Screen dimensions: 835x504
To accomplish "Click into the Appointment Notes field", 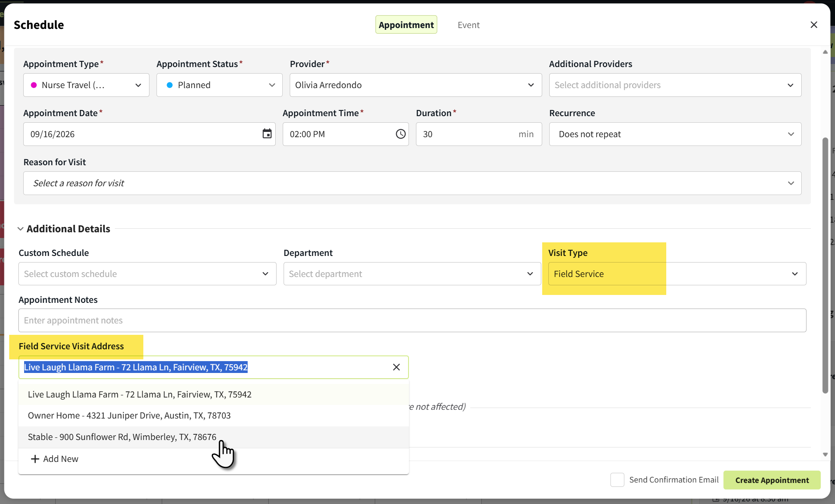I will click(412, 320).
